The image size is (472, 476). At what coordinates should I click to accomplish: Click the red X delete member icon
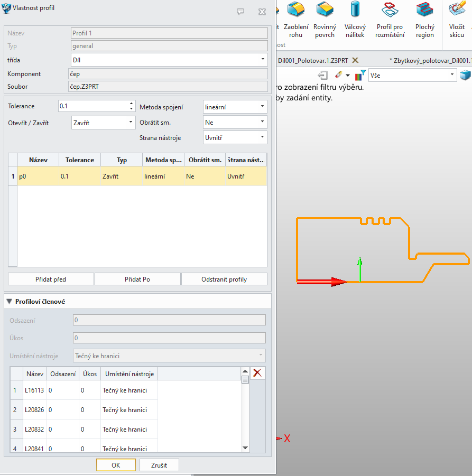(x=257, y=373)
